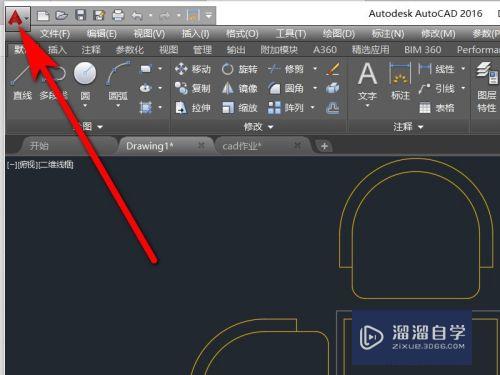The width and height of the screenshot is (500, 375).
Task: Open the 标注(N) menu
Action: pos(388,34)
